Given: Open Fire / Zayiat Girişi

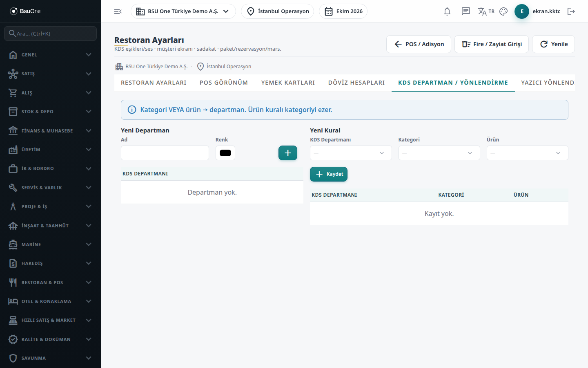Looking at the screenshot, I should pos(492,44).
